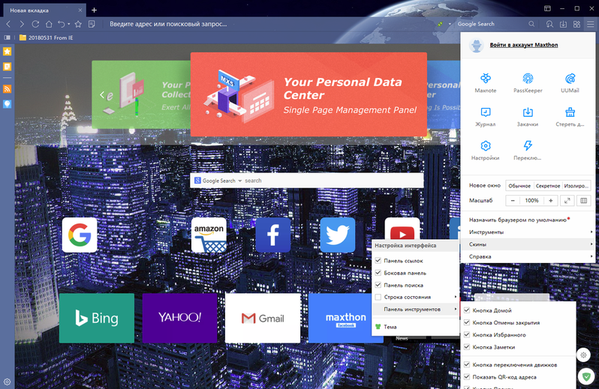Screen dimensions: 599x389
Task: Open the extensions grid icon in toolbar
Action: pyautogui.click(x=577, y=24)
